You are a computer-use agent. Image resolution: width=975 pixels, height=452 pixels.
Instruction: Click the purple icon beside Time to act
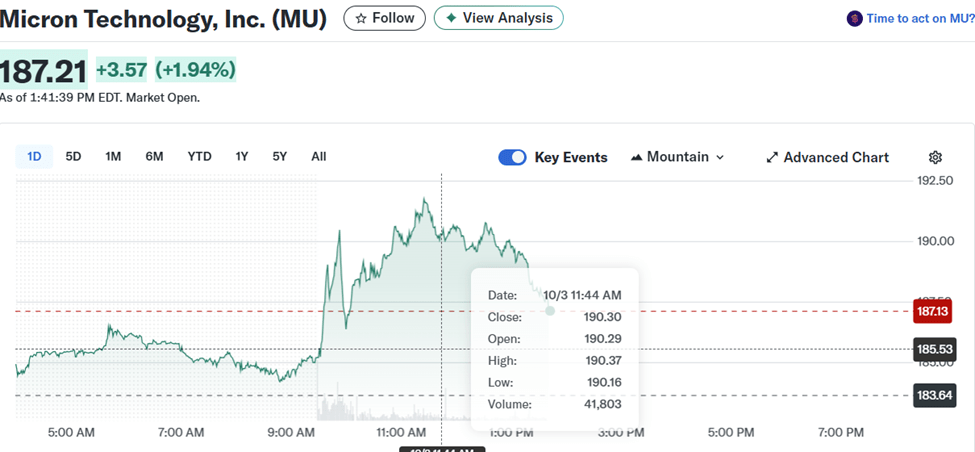[854, 18]
